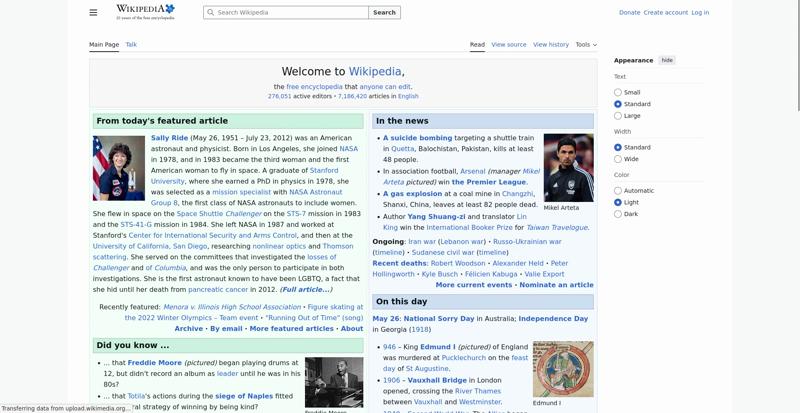Viewport: 800px width, 413px height.
Task: Click the Wikipedia logo
Action: (x=145, y=12)
